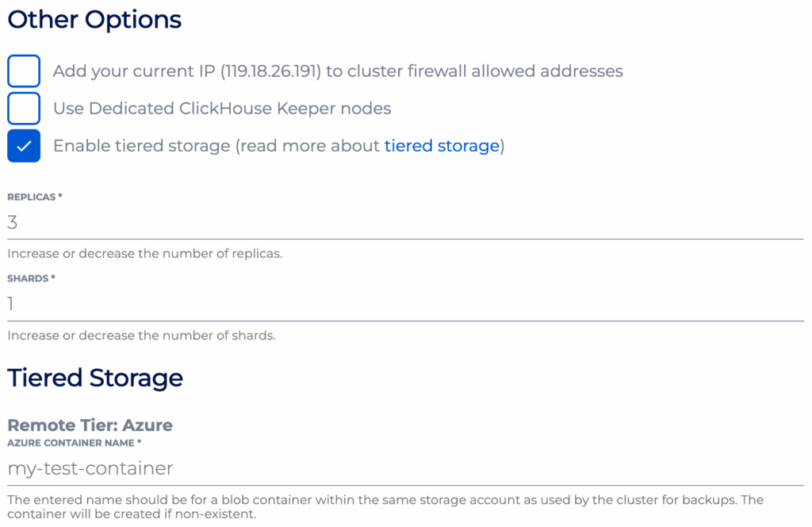This screenshot has width=812, height=527.
Task: Click the SHARDS field label
Action: coord(31,279)
